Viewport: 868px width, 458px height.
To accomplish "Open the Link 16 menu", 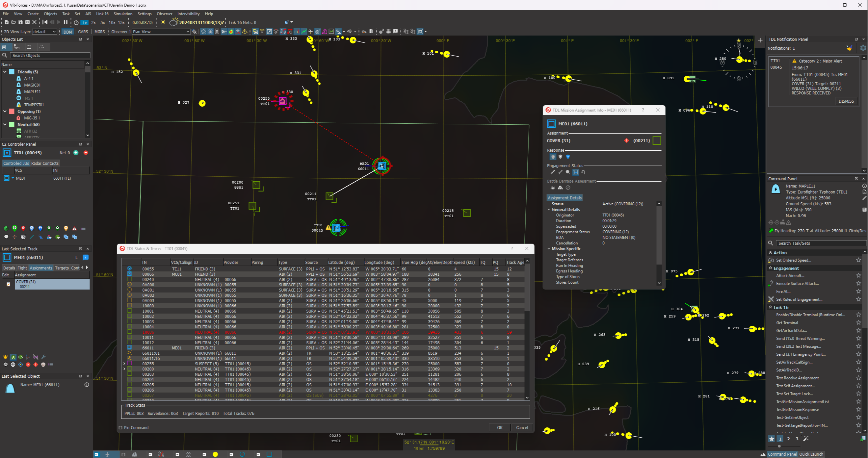I will 102,14.
